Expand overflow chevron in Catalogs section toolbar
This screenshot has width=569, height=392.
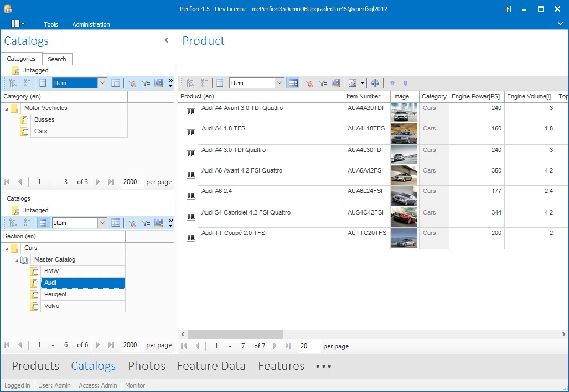(170, 223)
